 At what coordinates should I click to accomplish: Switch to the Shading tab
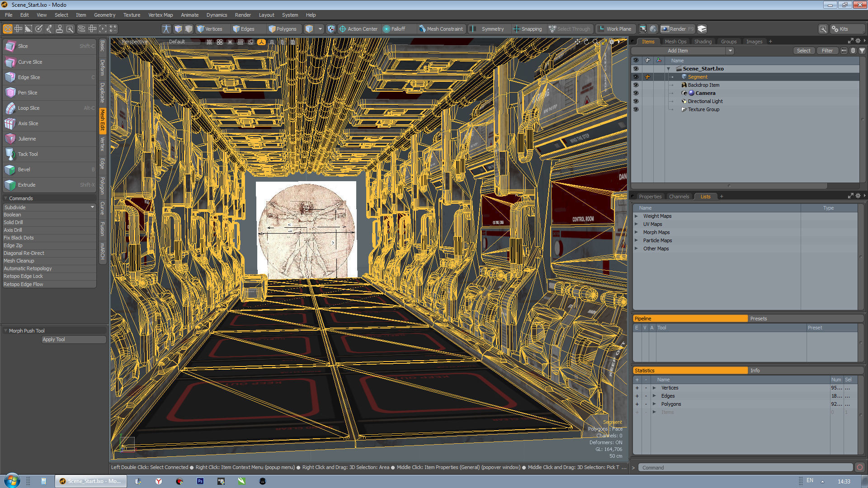pyautogui.click(x=703, y=42)
